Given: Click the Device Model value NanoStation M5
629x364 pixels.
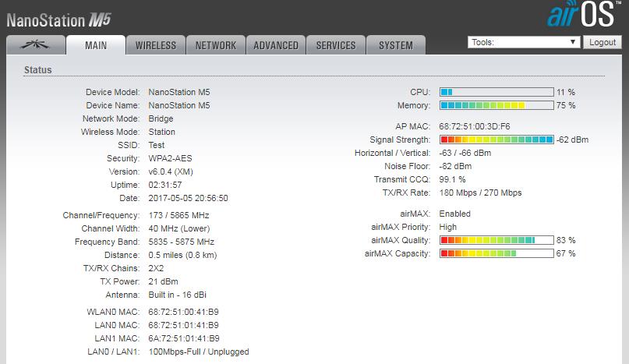Looking at the screenshot, I should click(179, 92).
